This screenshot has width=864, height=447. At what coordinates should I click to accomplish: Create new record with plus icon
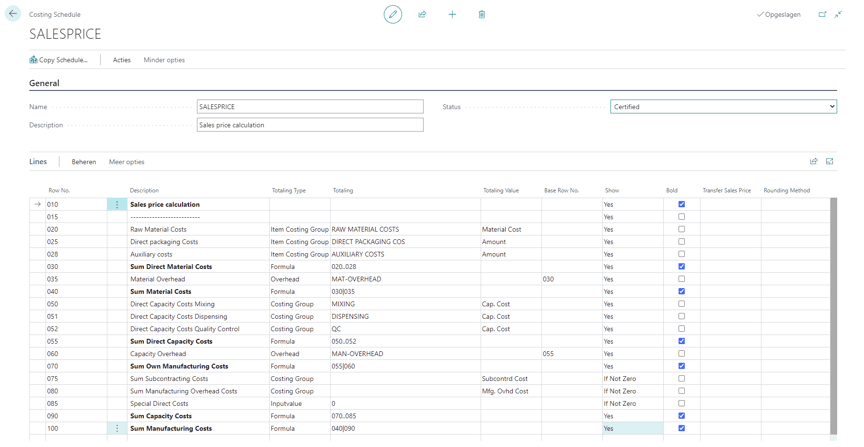click(x=452, y=14)
